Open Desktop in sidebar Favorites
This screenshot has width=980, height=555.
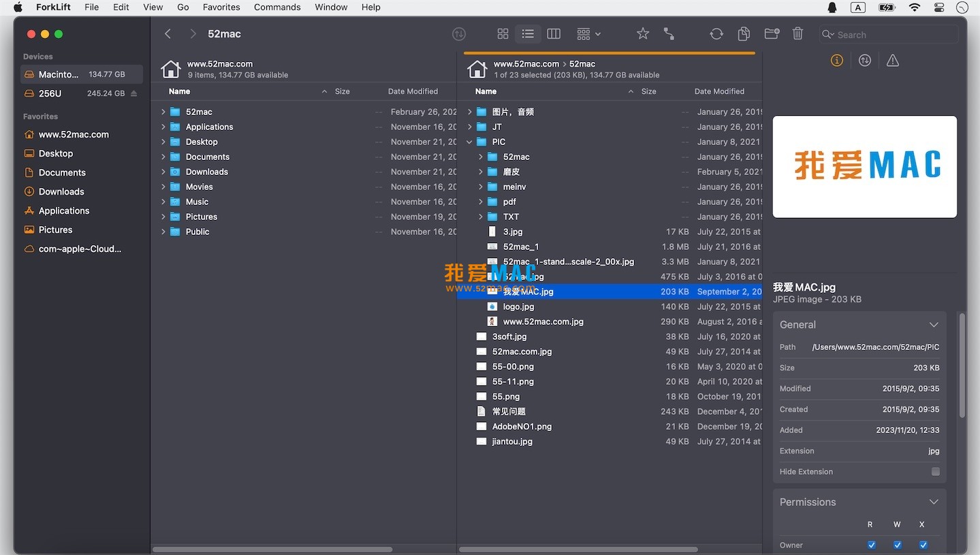(x=56, y=154)
